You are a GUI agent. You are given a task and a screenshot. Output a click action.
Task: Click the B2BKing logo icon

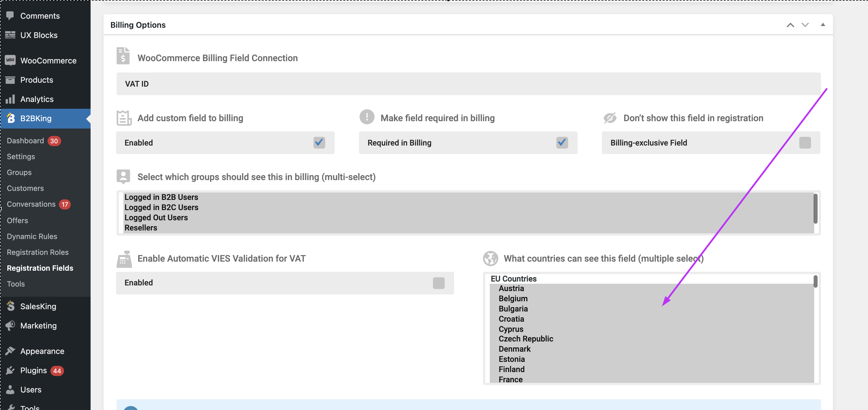point(11,118)
